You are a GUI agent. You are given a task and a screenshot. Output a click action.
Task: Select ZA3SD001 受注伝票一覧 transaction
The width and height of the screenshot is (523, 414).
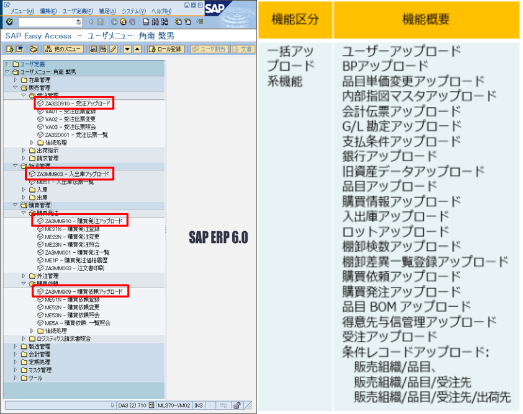pos(72,135)
